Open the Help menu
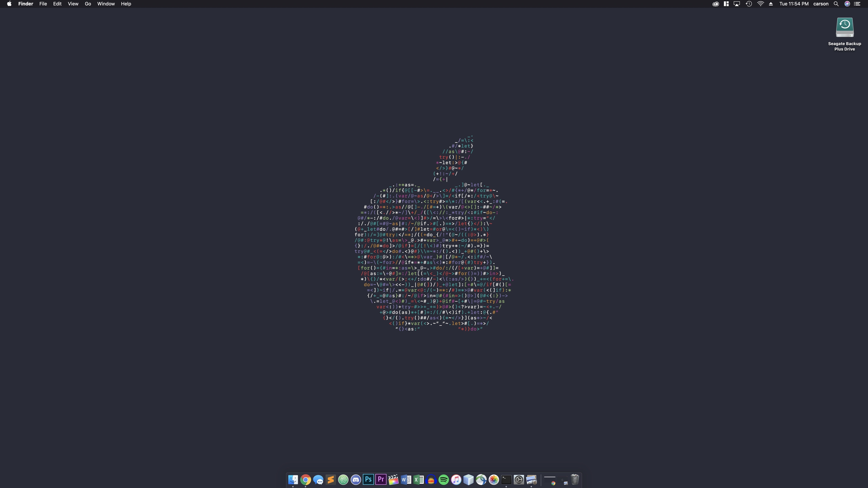This screenshot has height=488, width=868. tap(126, 4)
